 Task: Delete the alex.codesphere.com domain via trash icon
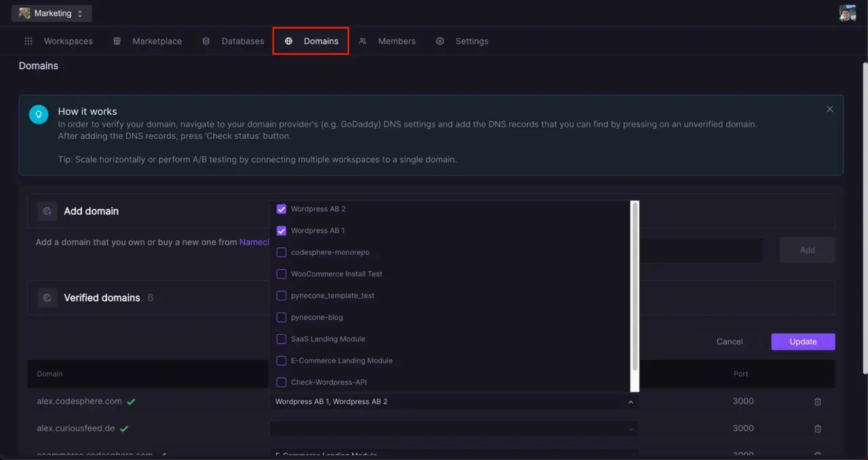[x=817, y=402]
